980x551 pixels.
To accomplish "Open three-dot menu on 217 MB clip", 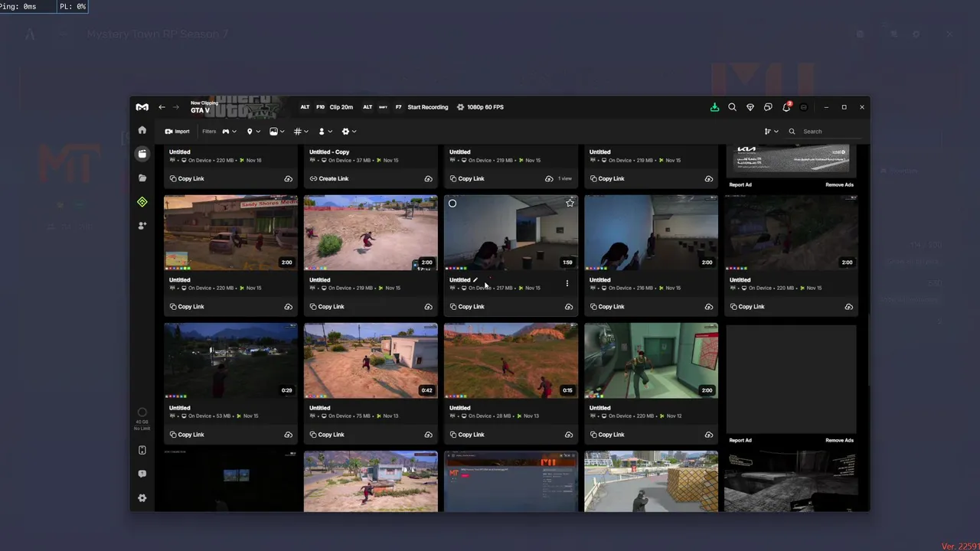I will pyautogui.click(x=567, y=283).
